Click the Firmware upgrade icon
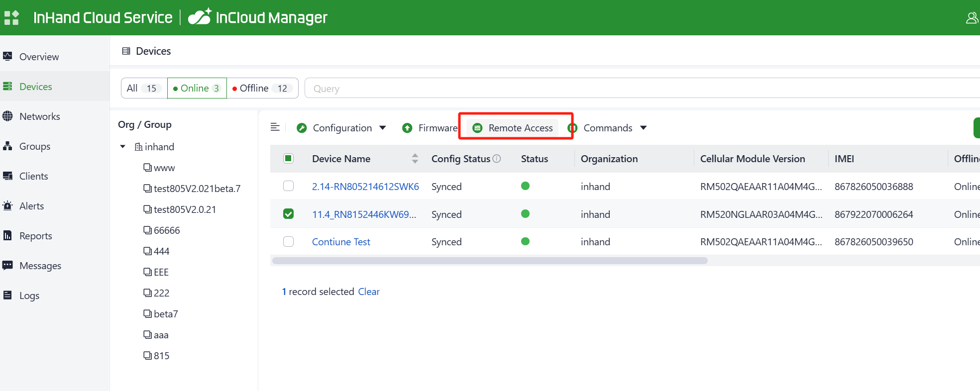The width and height of the screenshot is (980, 391). click(407, 128)
